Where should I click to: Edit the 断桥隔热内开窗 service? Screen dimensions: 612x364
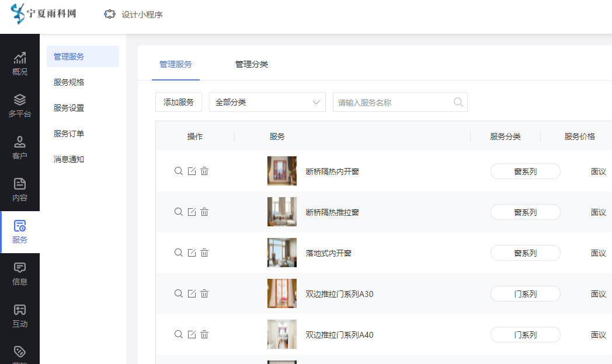click(192, 171)
